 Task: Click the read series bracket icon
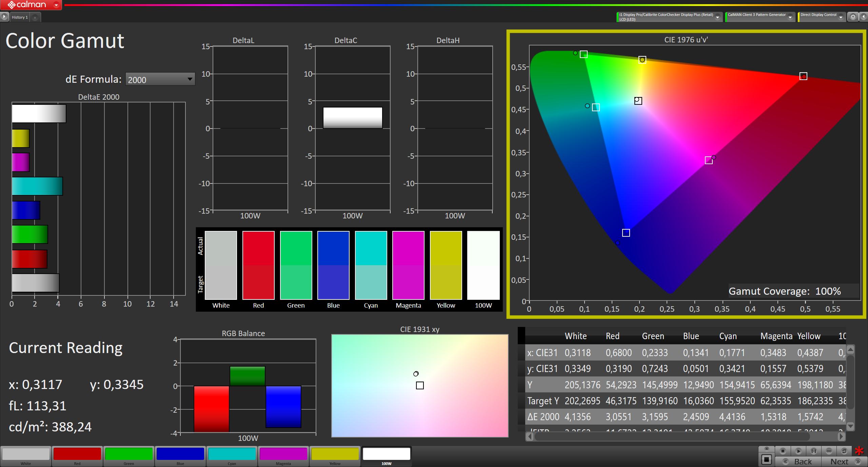coord(813,451)
